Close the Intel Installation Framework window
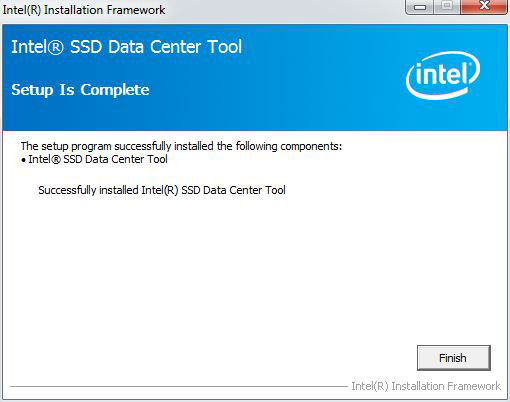The width and height of the screenshot is (510, 402). tap(484, 6)
